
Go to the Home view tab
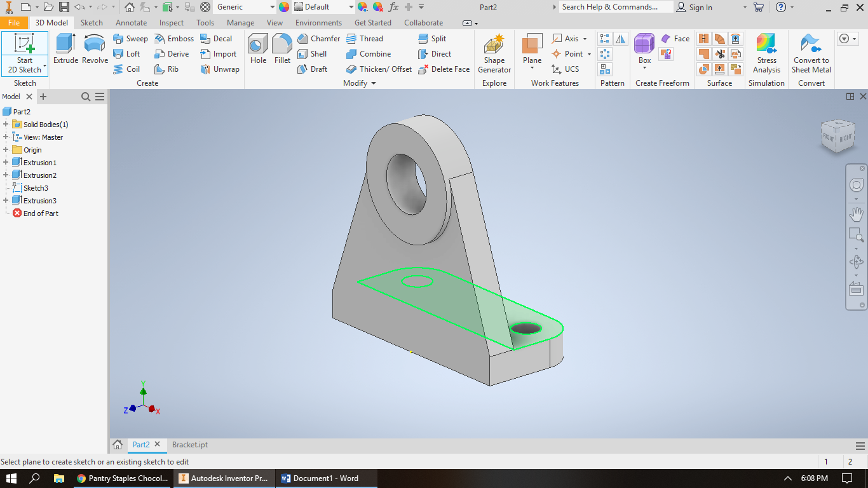(x=118, y=445)
